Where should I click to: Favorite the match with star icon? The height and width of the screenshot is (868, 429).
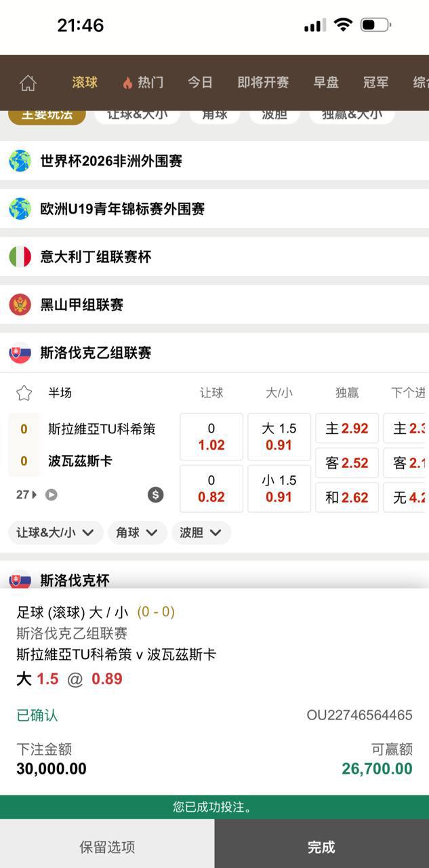(x=24, y=393)
